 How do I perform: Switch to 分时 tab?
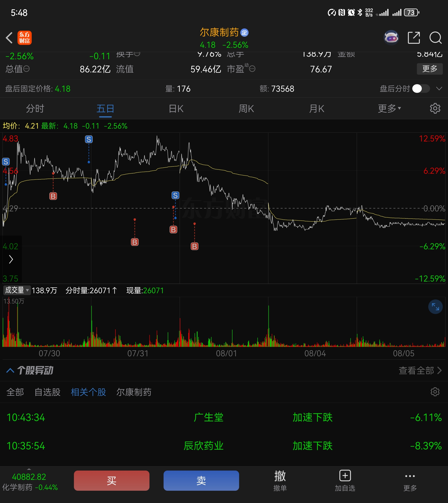coord(35,109)
